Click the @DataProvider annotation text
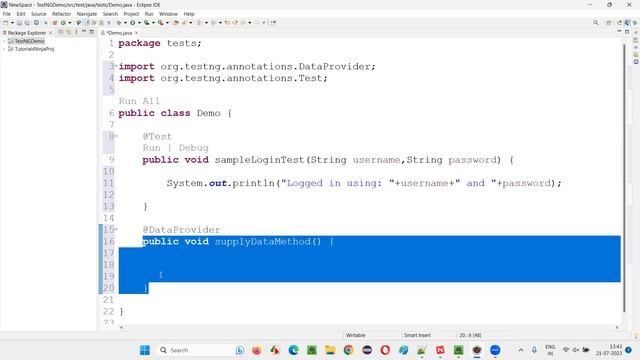Screen dimensions: 640x360 tap(181, 230)
